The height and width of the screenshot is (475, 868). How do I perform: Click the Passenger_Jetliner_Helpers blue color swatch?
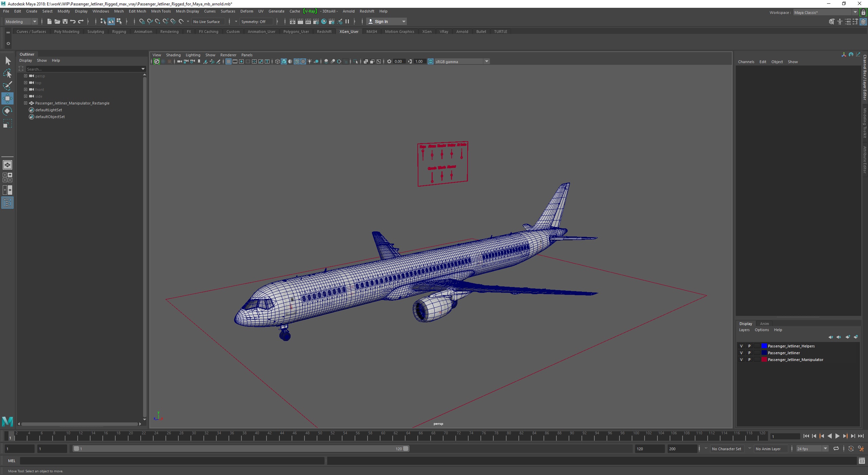coord(764,346)
